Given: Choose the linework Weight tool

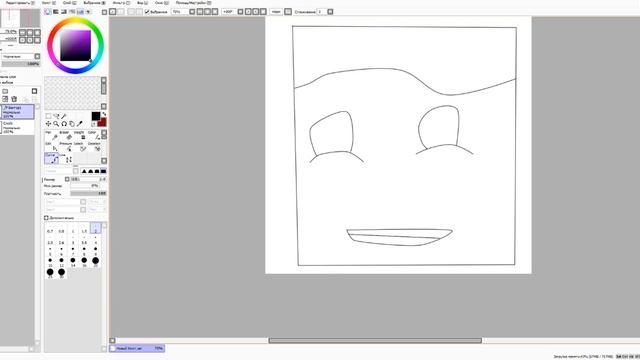Looking at the screenshot, I should (x=80, y=135).
